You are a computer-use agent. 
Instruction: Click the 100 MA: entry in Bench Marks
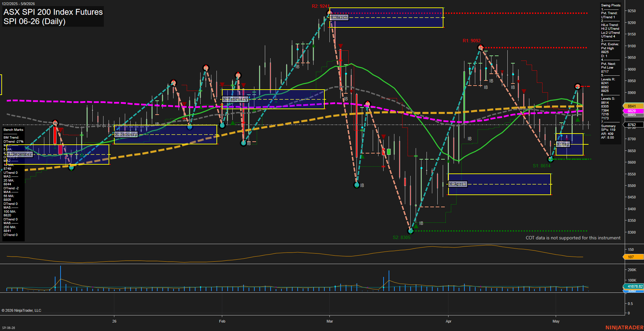coord(10,212)
